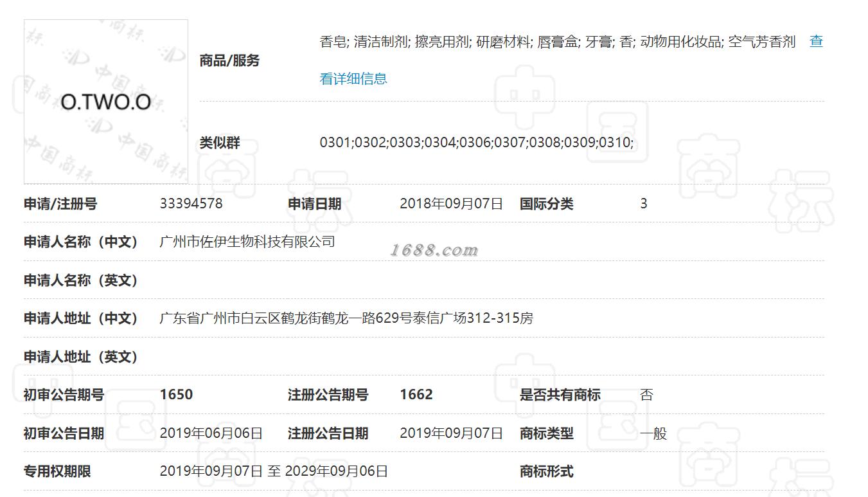Click the O.TWO.O trademark image
The height and width of the screenshot is (497, 868).
[x=106, y=102]
